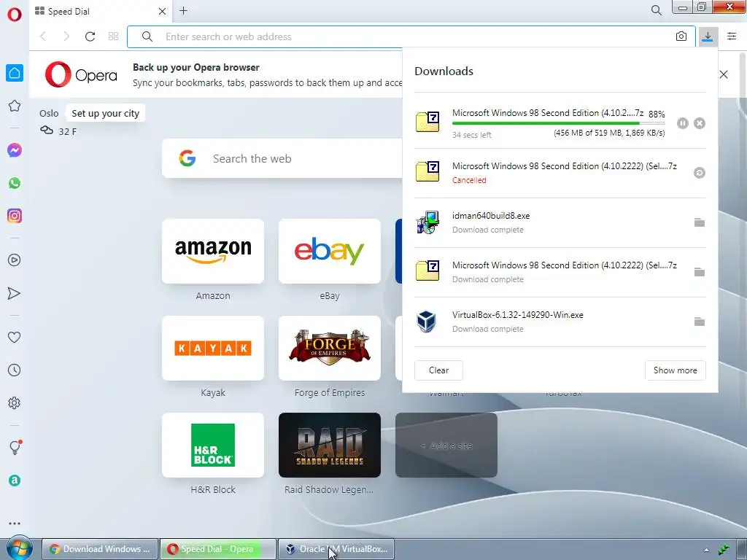Switch to Speed Dial - Opera taskbar item
Screen dimensions: 747x560
coord(217,549)
